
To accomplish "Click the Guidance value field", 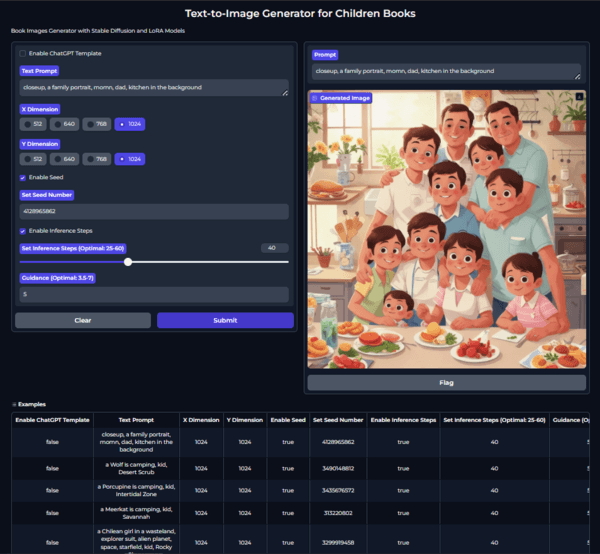I will [154, 295].
